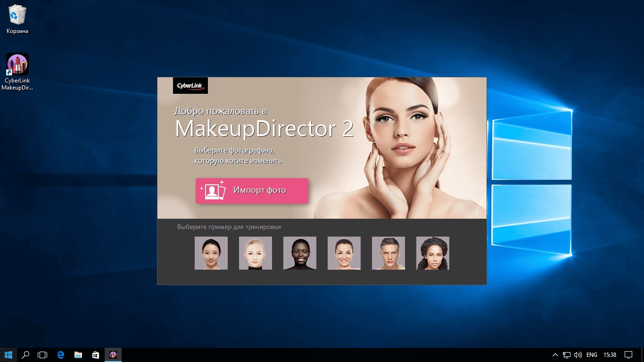Open the Windows Start menu
Screen dimensions: 644x362
tap(8, 355)
